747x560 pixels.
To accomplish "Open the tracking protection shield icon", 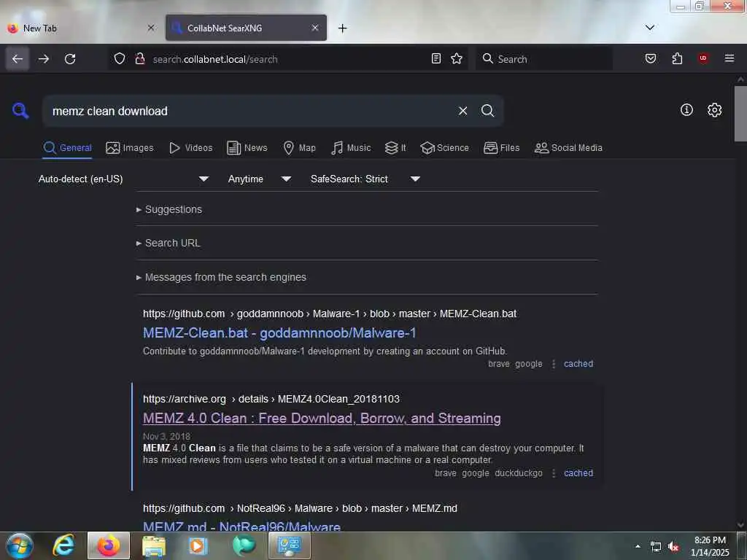I will pos(120,58).
